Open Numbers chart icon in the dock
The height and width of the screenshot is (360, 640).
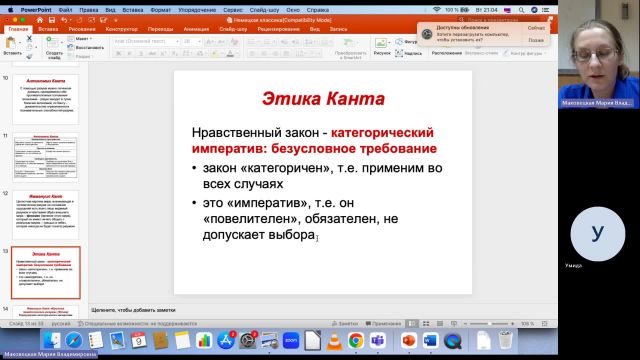click(x=204, y=340)
